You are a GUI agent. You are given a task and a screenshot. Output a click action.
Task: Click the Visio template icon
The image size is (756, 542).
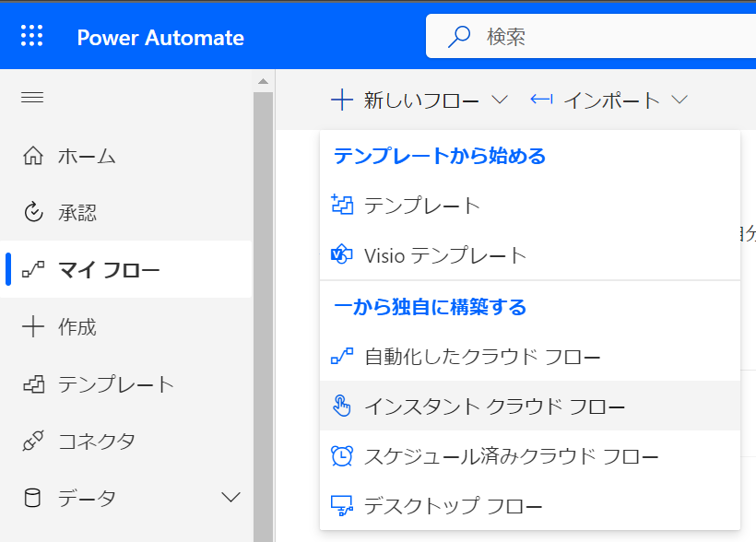click(x=342, y=254)
